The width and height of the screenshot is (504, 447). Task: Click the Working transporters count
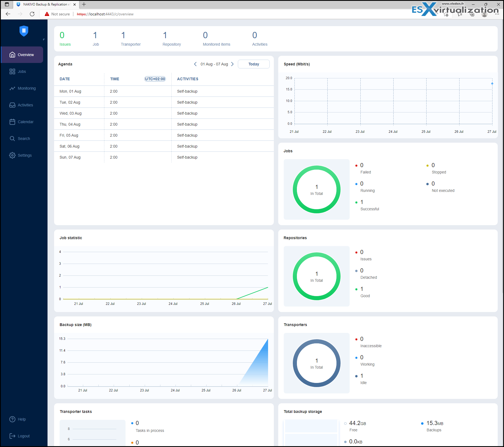coord(362,357)
